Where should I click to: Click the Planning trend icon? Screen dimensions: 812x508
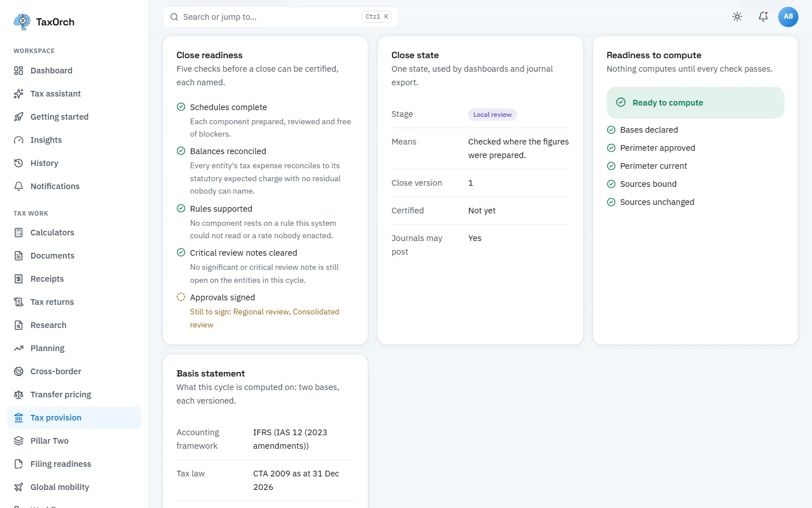pyautogui.click(x=19, y=348)
